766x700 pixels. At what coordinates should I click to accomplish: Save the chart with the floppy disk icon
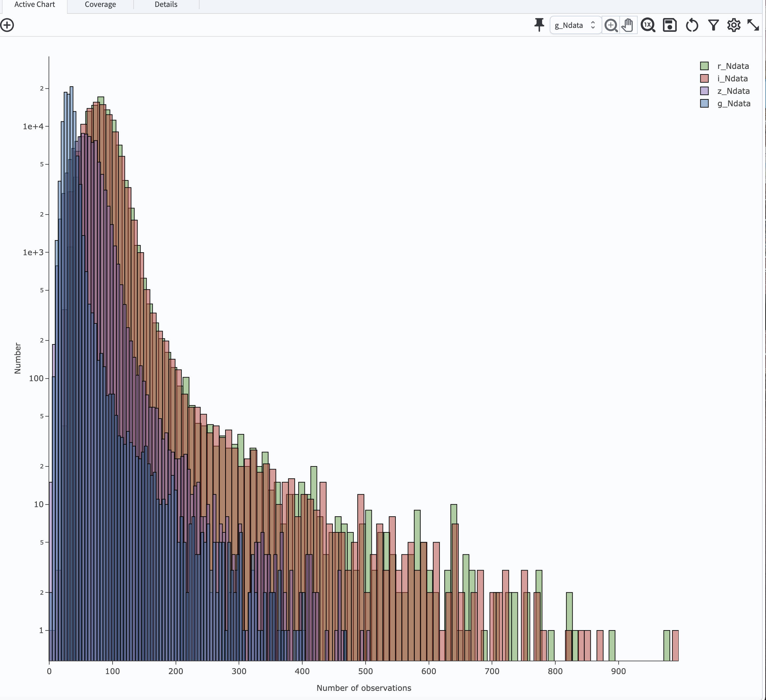[x=670, y=25]
